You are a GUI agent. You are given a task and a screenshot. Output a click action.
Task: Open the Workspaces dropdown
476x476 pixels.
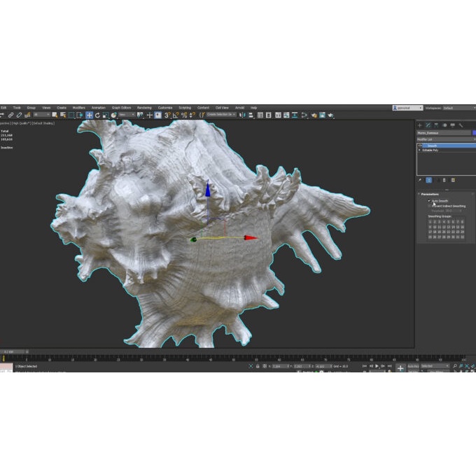(x=458, y=108)
